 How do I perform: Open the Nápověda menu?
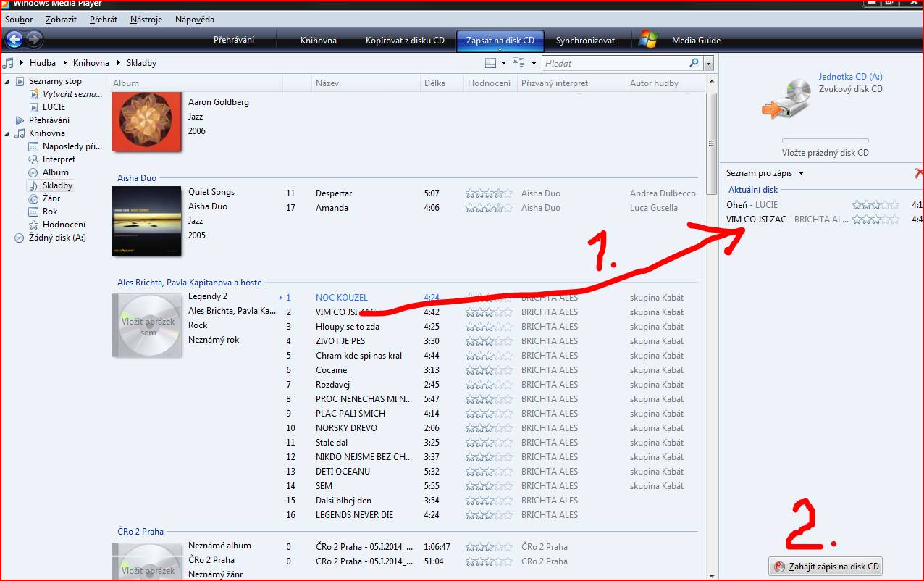(x=195, y=20)
